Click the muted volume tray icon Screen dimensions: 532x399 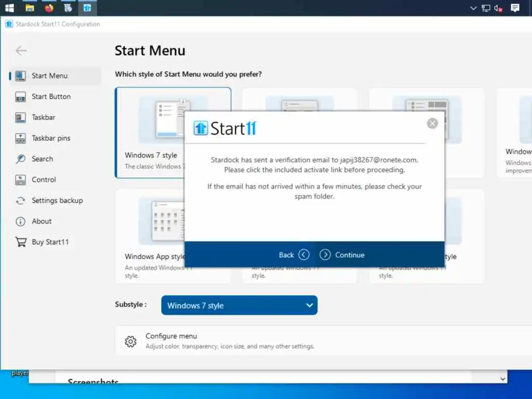tap(498, 8)
